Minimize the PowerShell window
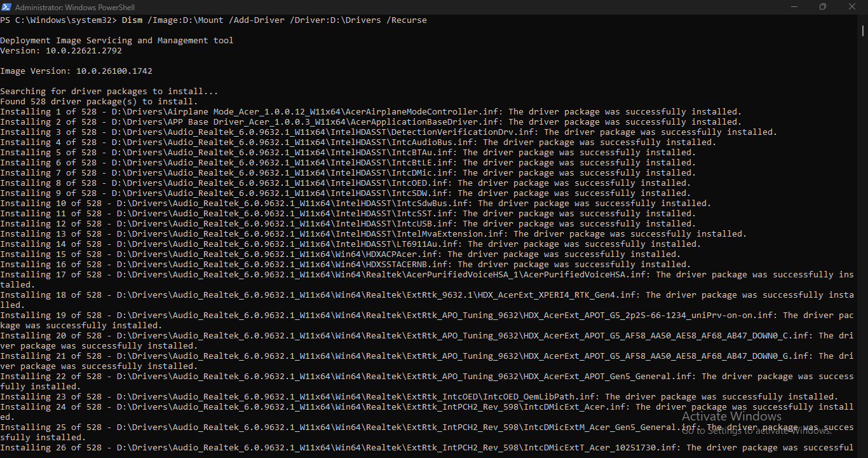868x458 pixels. 794,7
